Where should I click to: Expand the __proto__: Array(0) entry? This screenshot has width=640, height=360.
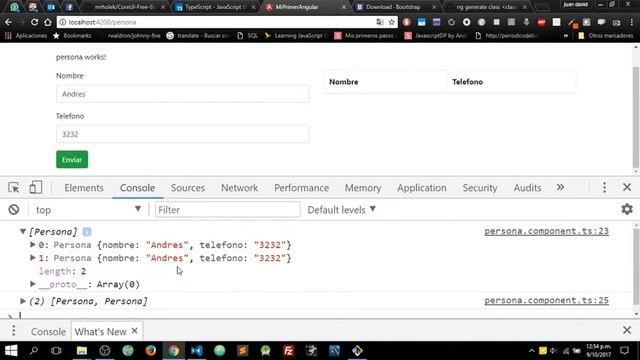[x=33, y=284]
